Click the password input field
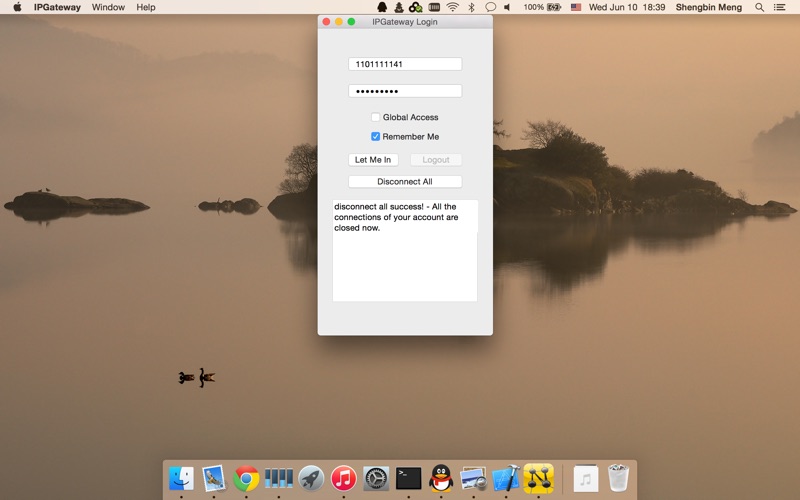The width and height of the screenshot is (800, 500). 405,91
